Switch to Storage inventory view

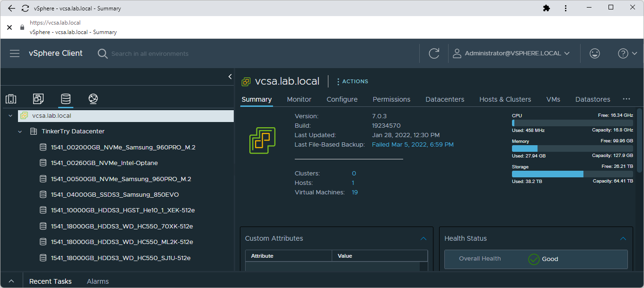(x=66, y=99)
